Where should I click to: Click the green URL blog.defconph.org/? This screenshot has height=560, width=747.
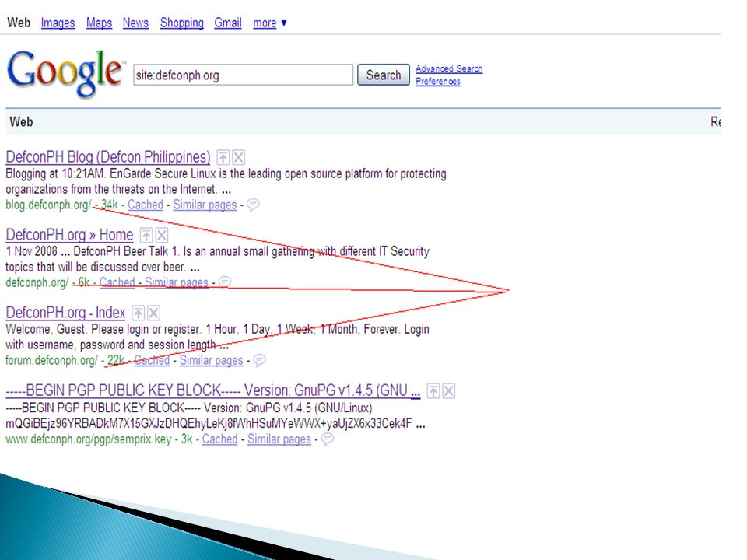click(x=48, y=205)
